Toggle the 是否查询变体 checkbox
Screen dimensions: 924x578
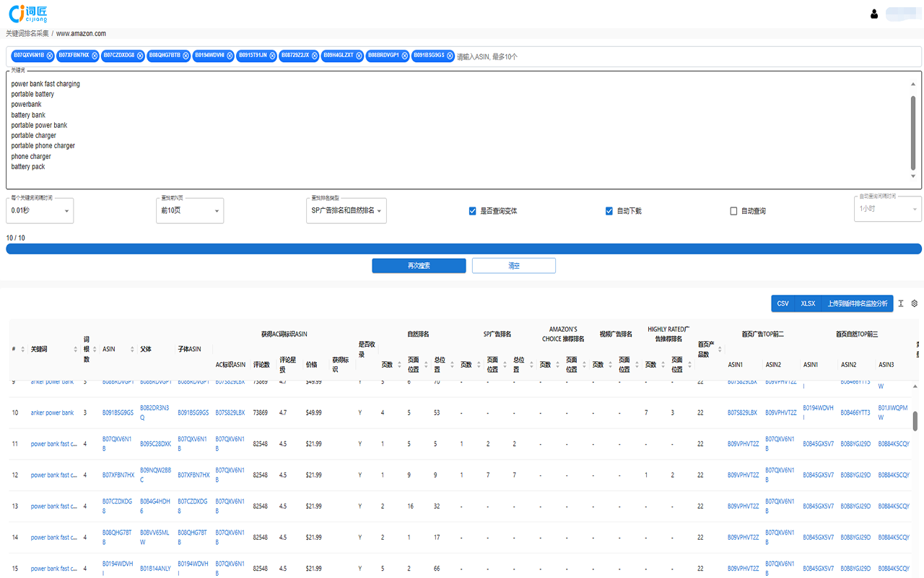[473, 211]
